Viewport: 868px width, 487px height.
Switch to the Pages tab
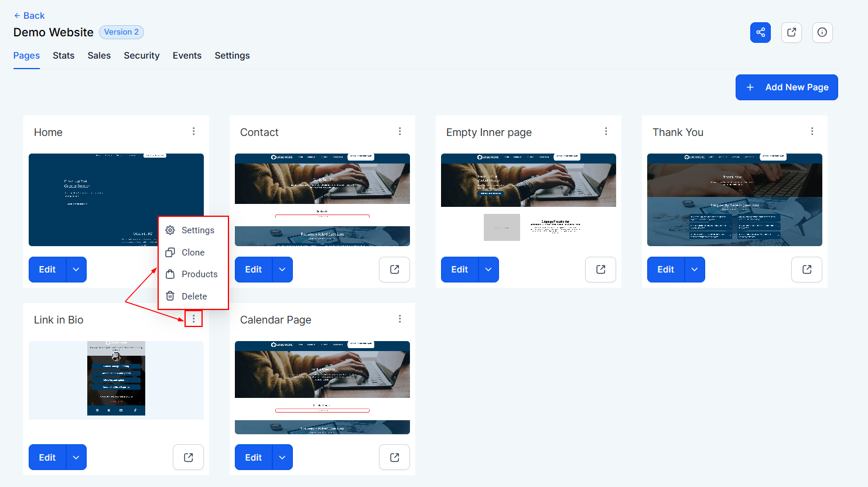[26, 56]
